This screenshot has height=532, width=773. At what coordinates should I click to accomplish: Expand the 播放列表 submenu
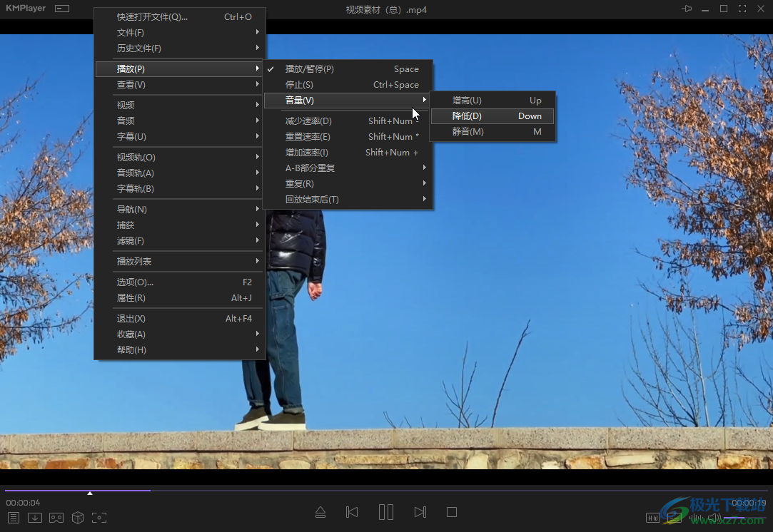179,262
